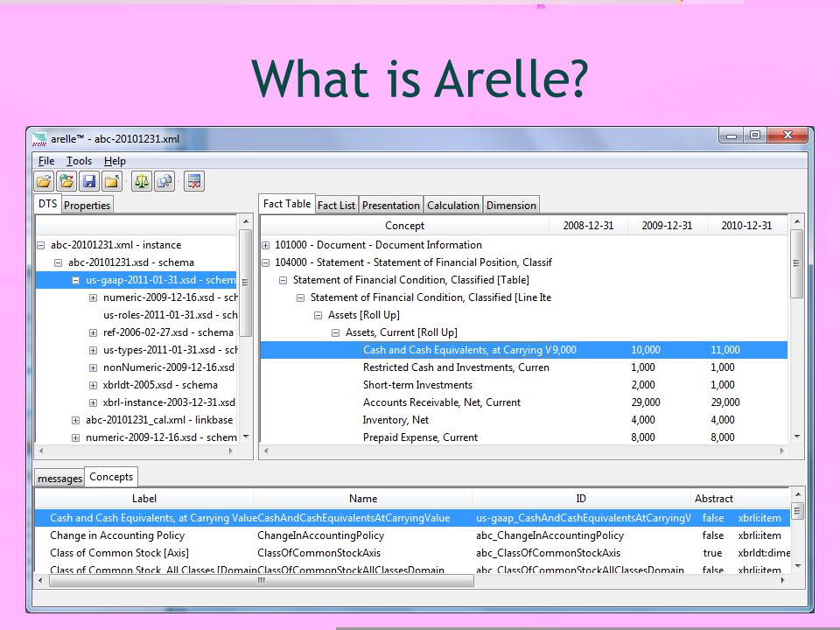The height and width of the screenshot is (630, 840).
Task: Select Short-term Investments row
Action: pyautogui.click(x=523, y=385)
